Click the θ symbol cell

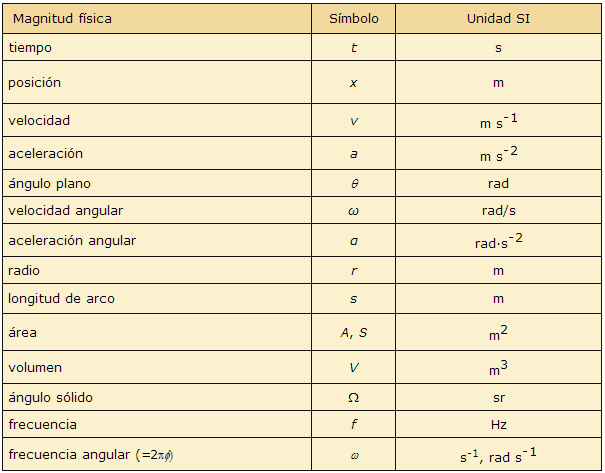(x=353, y=184)
